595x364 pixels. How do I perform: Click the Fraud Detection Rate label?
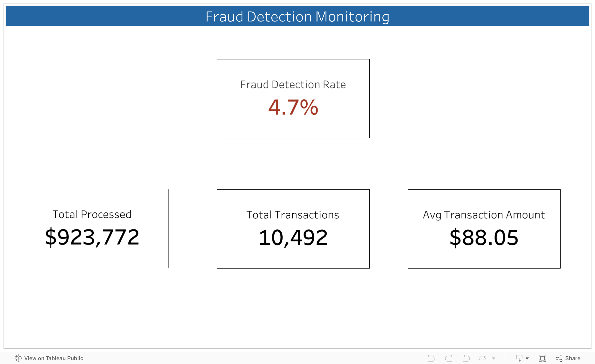point(293,84)
